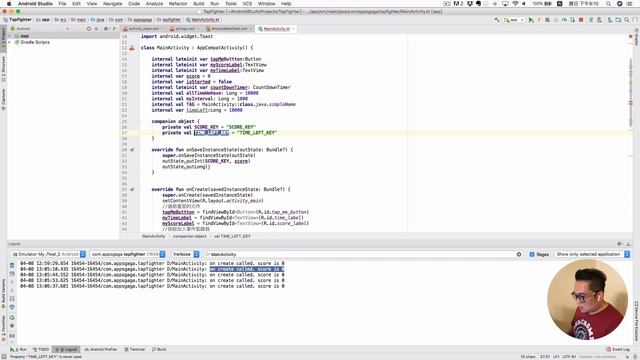The image size is (640, 360).
Task: Click the Apple menu icon
Action: point(9,4)
